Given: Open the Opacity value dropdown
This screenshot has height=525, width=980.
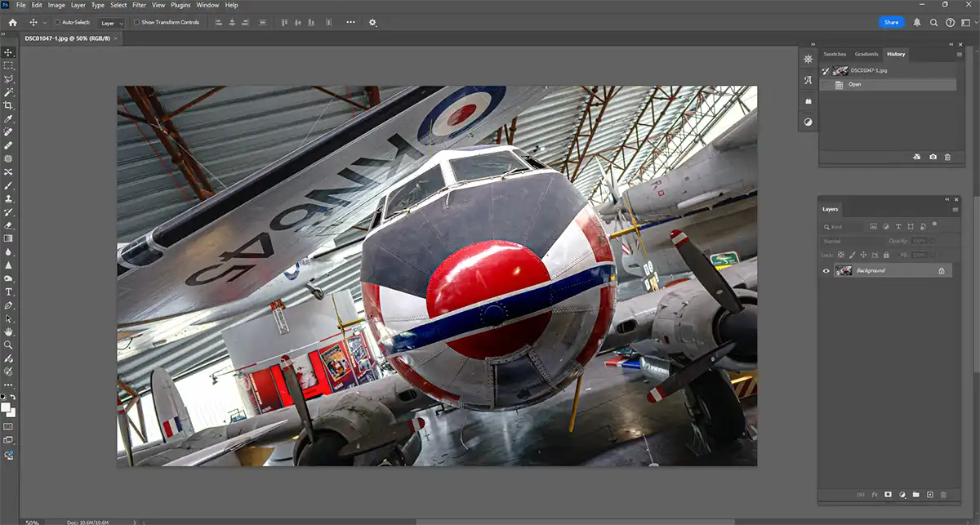Looking at the screenshot, I should pyautogui.click(x=932, y=241).
